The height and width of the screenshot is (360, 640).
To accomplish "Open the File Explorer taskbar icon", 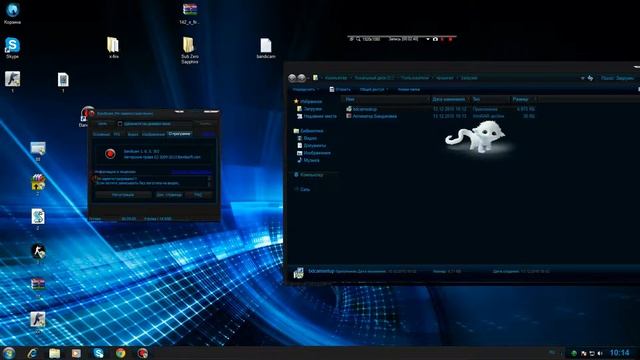I will (54, 353).
